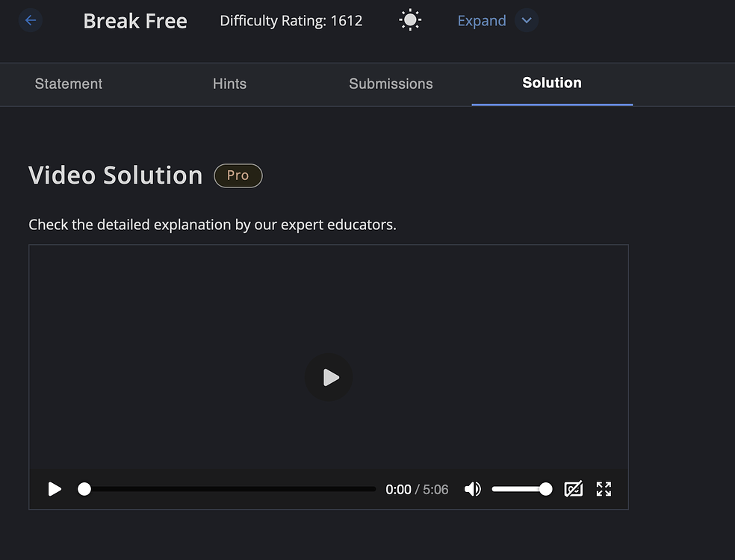The width and height of the screenshot is (735, 560).
Task: Click the Pro badge next to Video Solution
Action: point(238,175)
